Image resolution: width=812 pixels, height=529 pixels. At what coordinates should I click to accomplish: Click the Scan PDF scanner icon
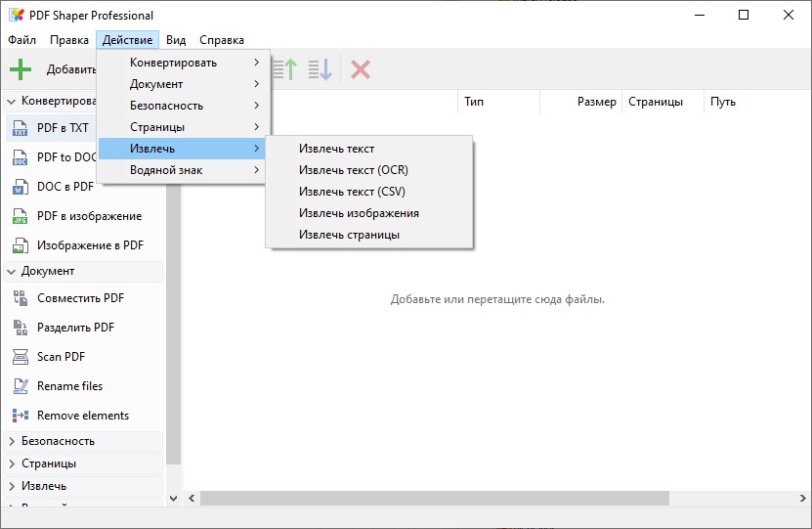pos(21,357)
